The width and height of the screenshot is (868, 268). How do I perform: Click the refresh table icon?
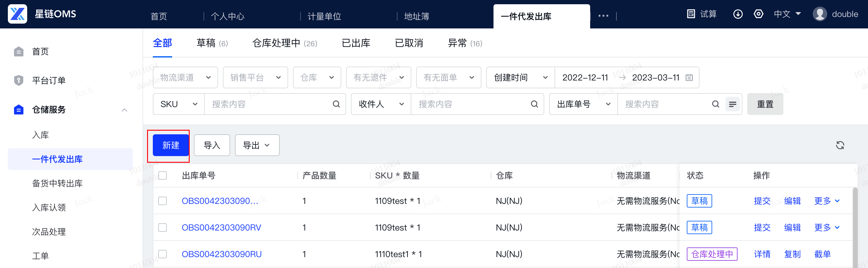click(840, 145)
